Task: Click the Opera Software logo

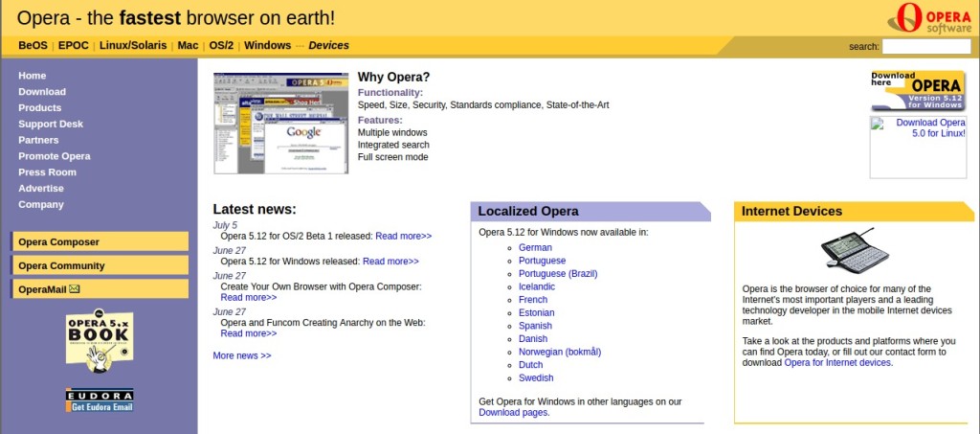Action: pos(931,18)
